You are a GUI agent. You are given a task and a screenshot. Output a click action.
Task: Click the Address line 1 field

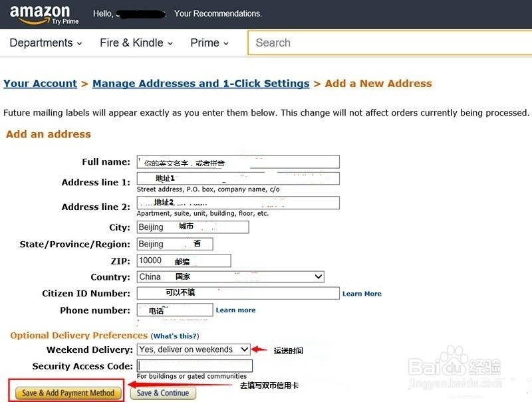click(x=238, y=179)
